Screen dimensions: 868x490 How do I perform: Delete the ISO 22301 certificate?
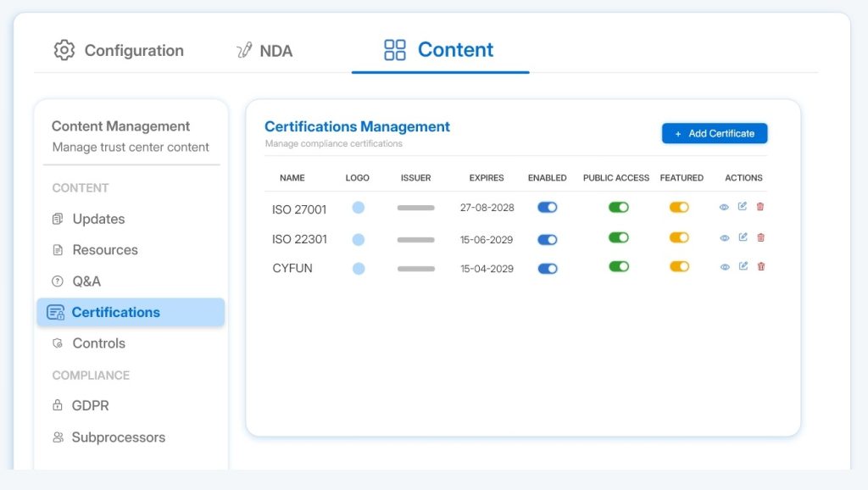pos(760,237)
